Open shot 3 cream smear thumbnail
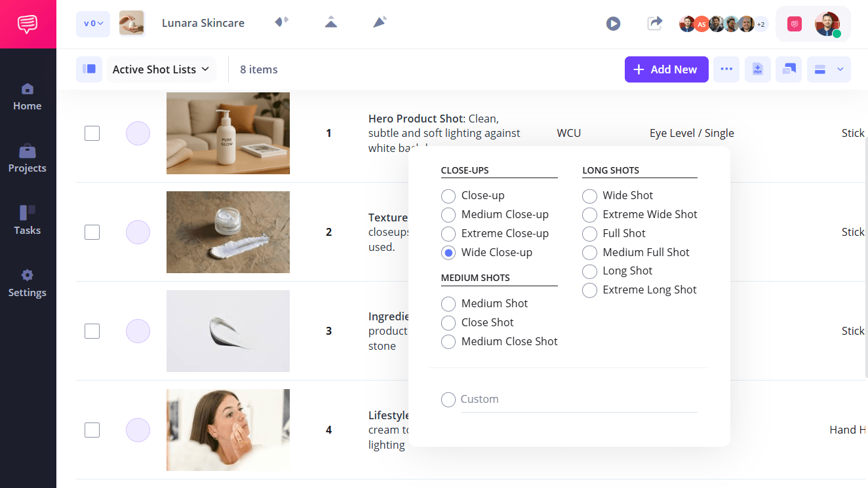868x488 pixels. (228, 331)
